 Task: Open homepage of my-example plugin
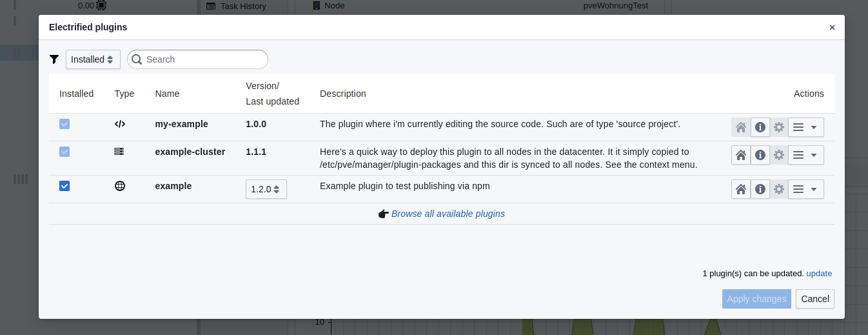[741, 127]
